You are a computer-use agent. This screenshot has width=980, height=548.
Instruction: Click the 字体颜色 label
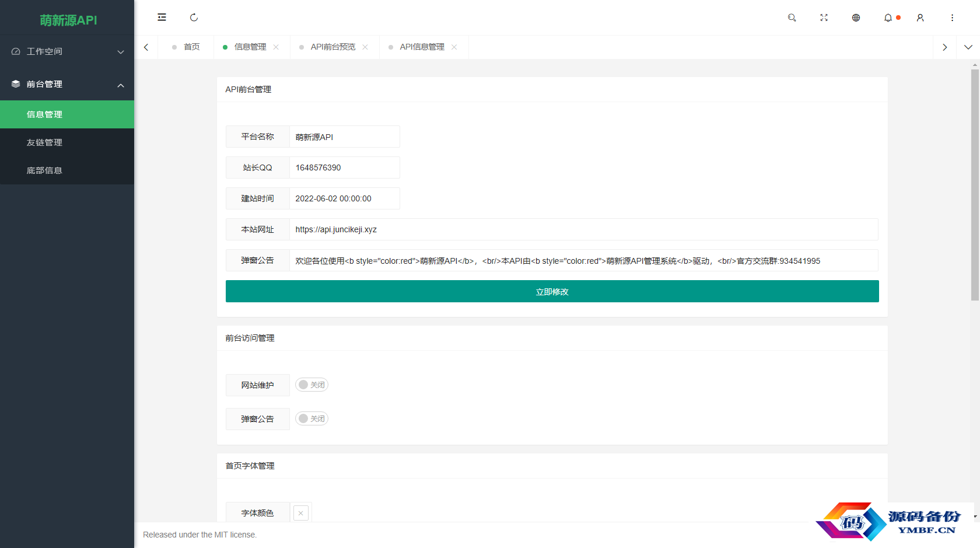(258, 513)
